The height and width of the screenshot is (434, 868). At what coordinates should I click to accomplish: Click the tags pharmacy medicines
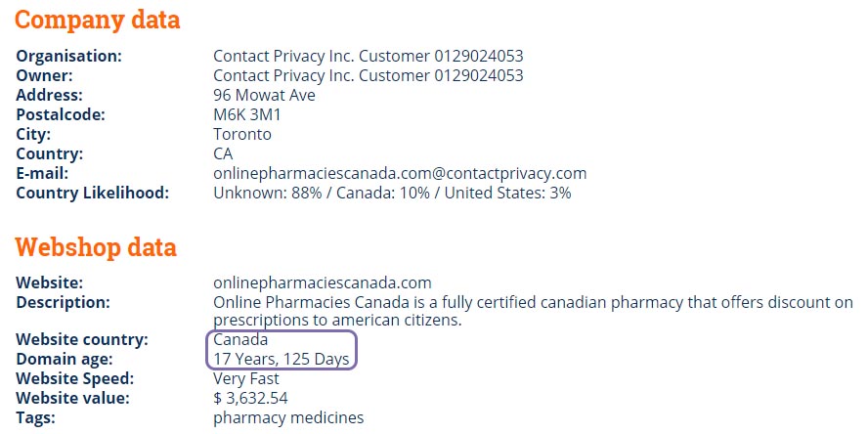(288, 418)
